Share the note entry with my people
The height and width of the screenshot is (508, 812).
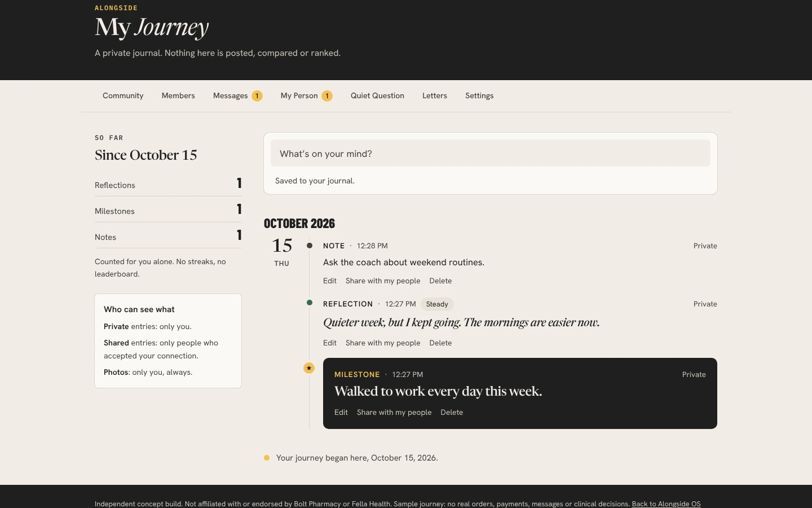pos(383,281)
